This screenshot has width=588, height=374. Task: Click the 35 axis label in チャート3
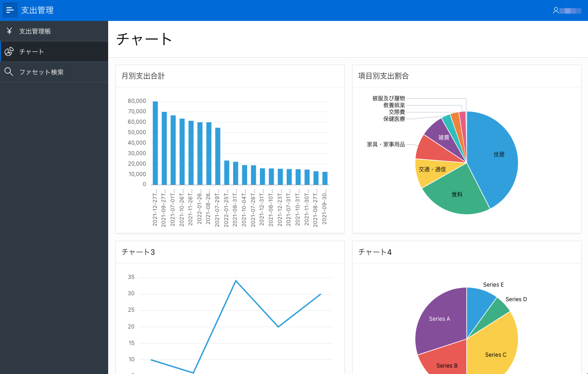tap(131, 277)
